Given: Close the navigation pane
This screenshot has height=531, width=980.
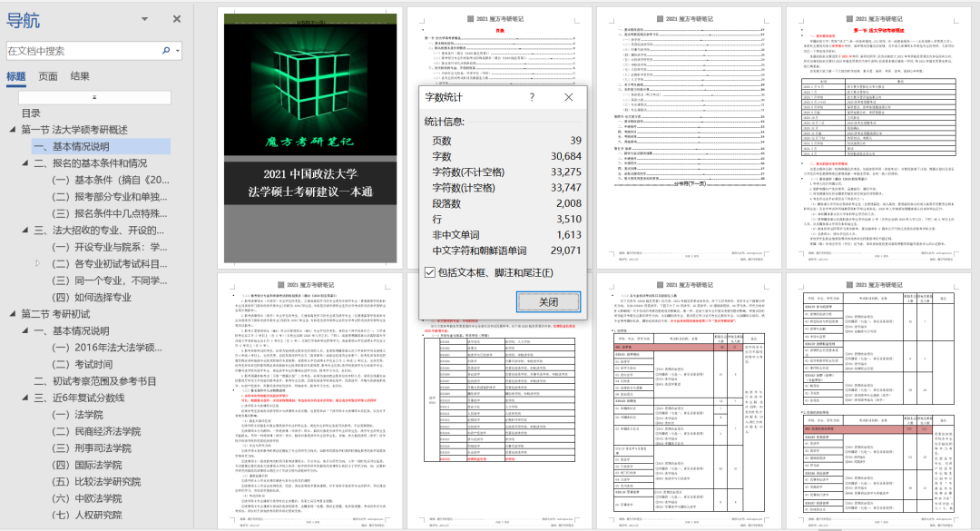Looking at the screenshot, I should 177,19.
